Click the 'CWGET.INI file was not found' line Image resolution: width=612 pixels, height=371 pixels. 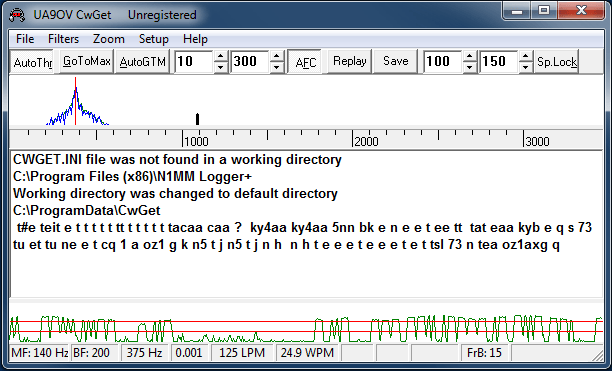pyautogui.click(x=177, y=160)
